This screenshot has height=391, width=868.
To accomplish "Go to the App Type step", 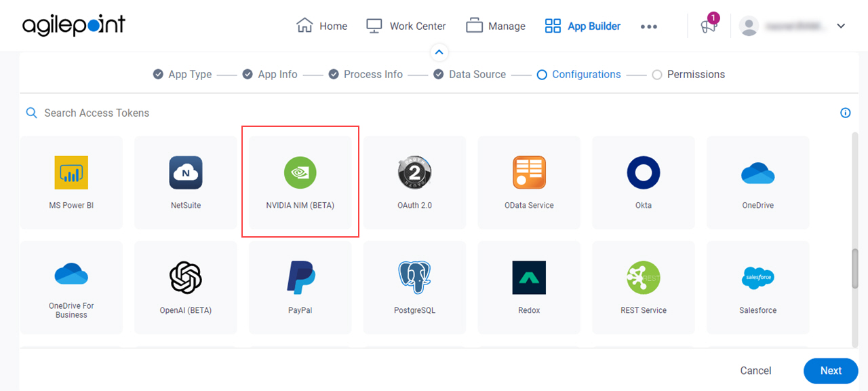I will click(x=182, y=75).
